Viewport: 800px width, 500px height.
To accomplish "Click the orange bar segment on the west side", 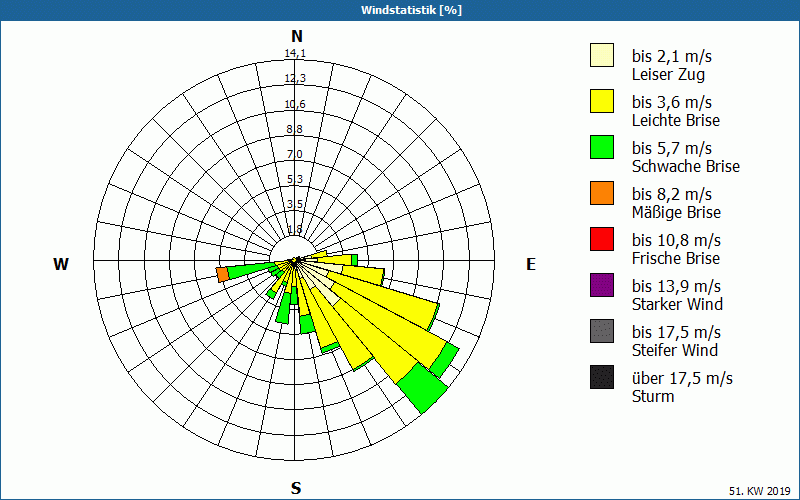I will (x=222, y=274).
